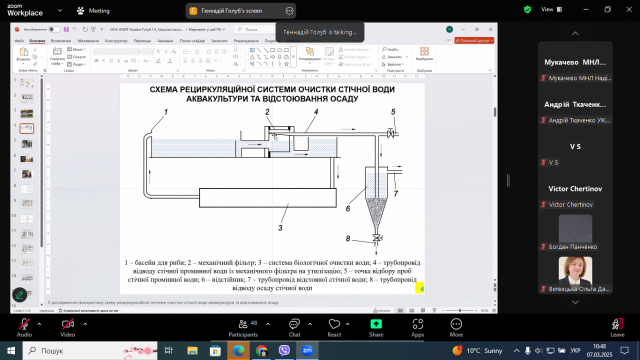This screenshot has height=360, width=640.
Task: Click the УКР language indicator
Action: [575, 351]
